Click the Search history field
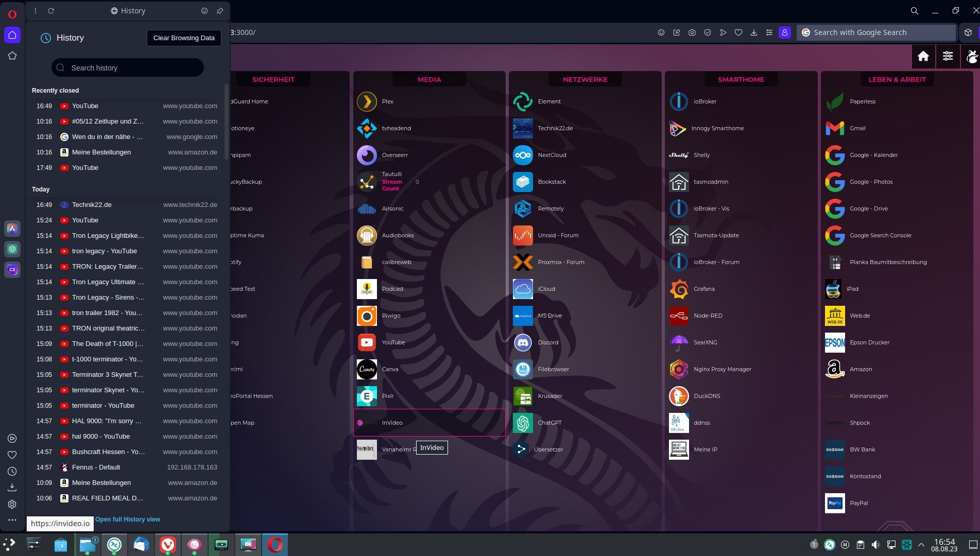Screen dimensions: 980x556 (128, 67)
